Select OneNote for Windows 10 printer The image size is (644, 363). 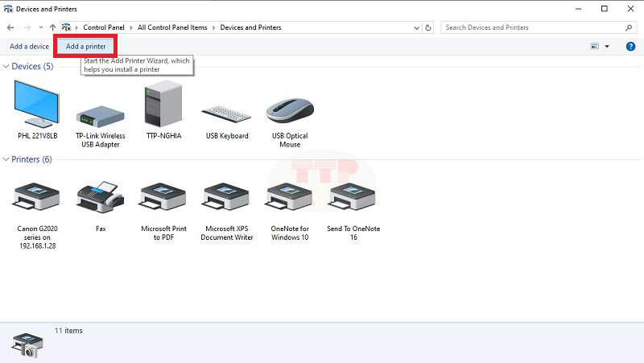[x=290, y=200]
